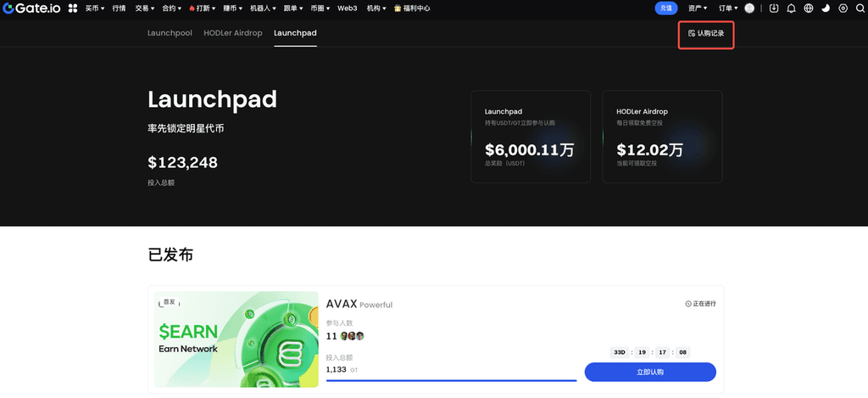Toggle dark mode moon icon
Image resolution: width=868 pixels, height=398 pixels.
pyautogui.click(x=826, y=8)
